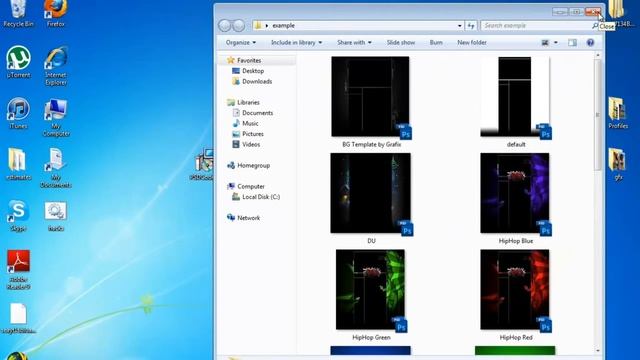Select Computer in the navigation pane
Screen dimensions: 640x360
click(251, 187)
